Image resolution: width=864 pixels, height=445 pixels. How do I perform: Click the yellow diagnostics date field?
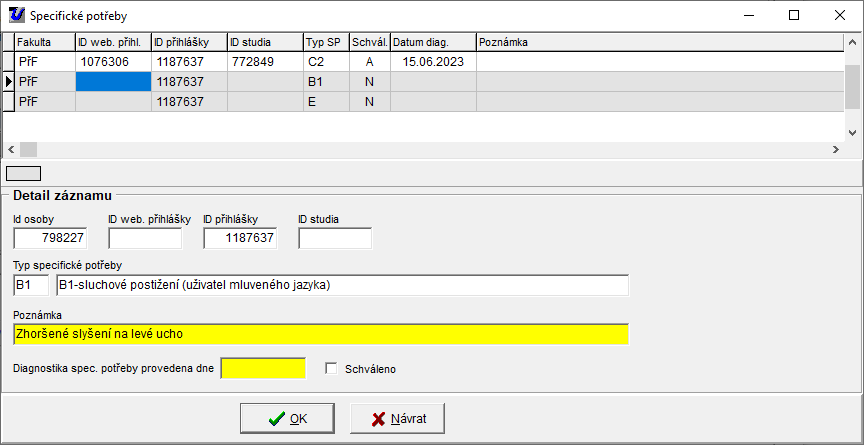pos(263,368)
